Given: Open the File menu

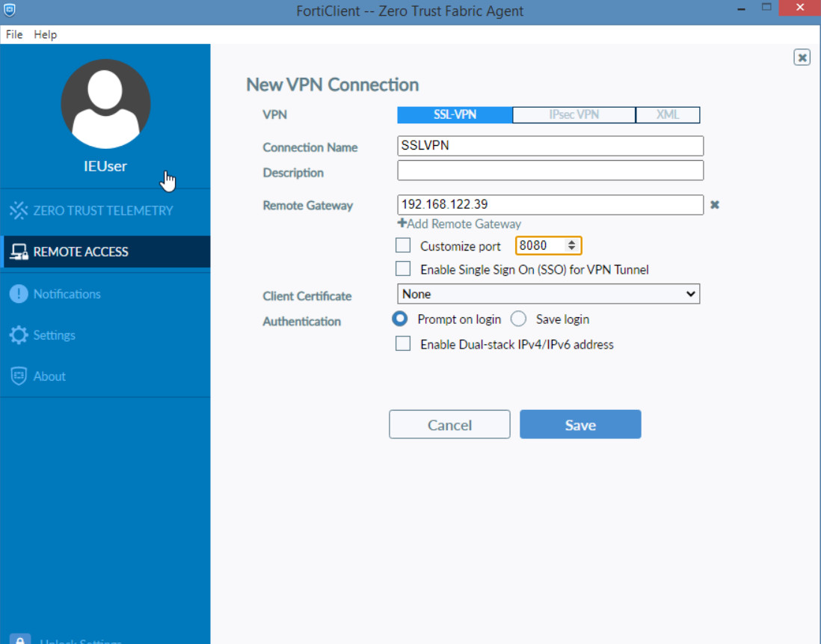Looking at the screenshot, I should click(x=14, y=34).
